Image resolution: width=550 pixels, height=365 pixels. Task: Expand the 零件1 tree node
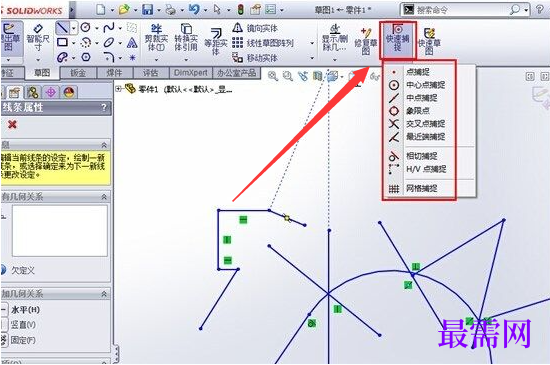point(119,89)
